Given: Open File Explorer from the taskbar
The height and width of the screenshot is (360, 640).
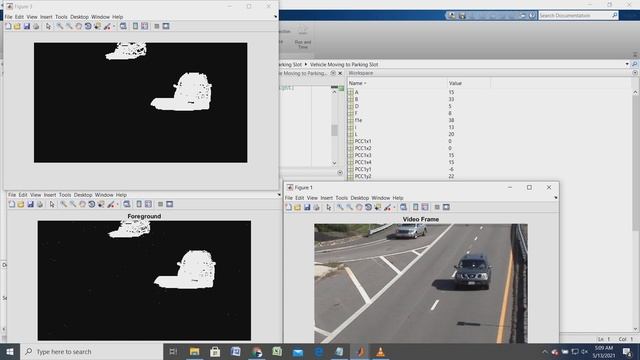Looking at the screenshot, I should point(194,351).
